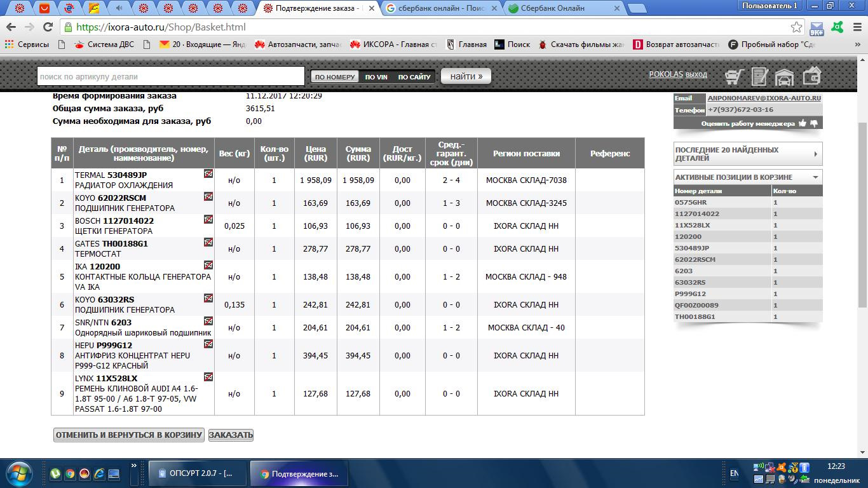868x488 pixels.
Task: Click the address bar URL
Action: 161,27
